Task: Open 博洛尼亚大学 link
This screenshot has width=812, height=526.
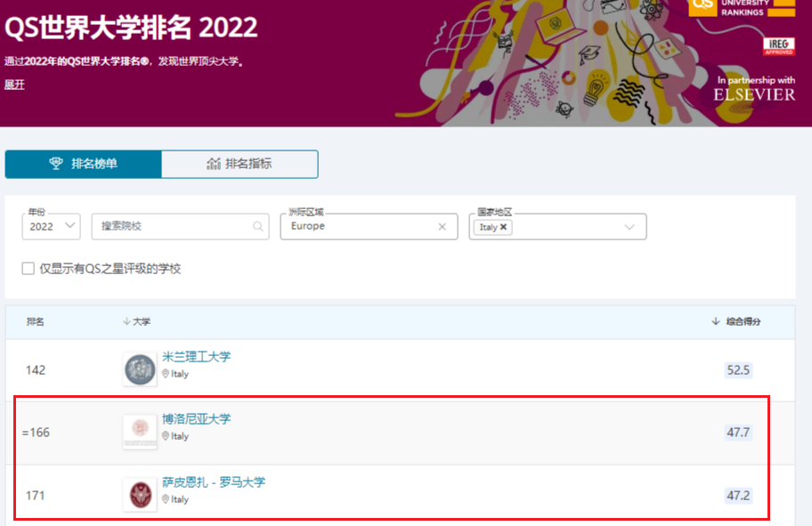Action: (x=196, y=419)
